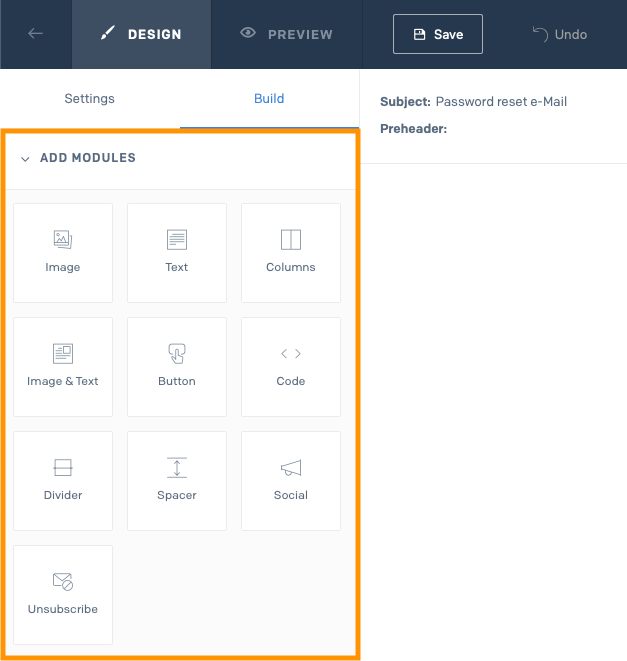
Task: Insert a Columns module
Action: pos(291,252)
